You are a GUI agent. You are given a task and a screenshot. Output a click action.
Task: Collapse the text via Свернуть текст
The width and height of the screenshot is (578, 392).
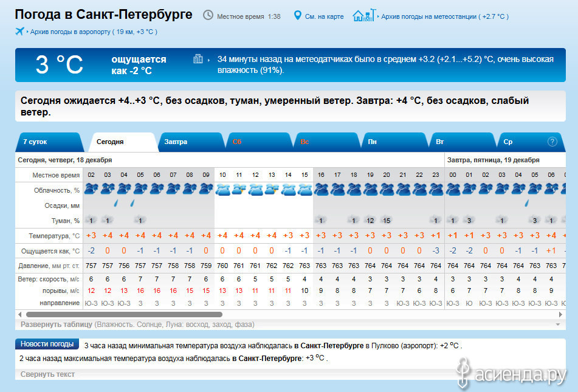point(47,374)
